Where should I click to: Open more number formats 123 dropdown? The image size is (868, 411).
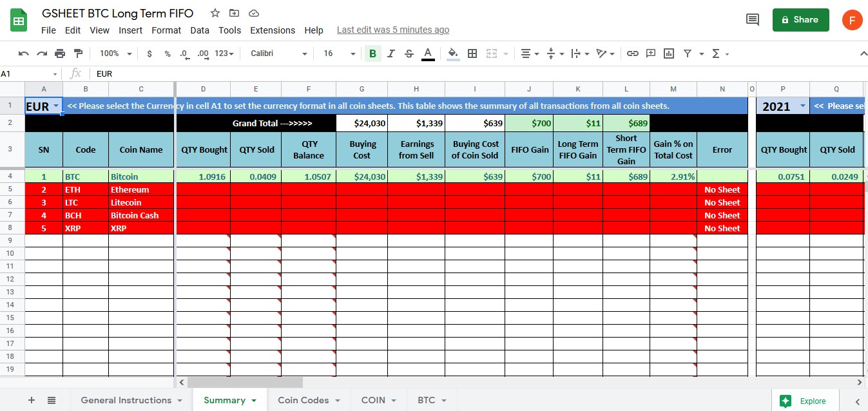pyautogui.click(x=224, y=53)
